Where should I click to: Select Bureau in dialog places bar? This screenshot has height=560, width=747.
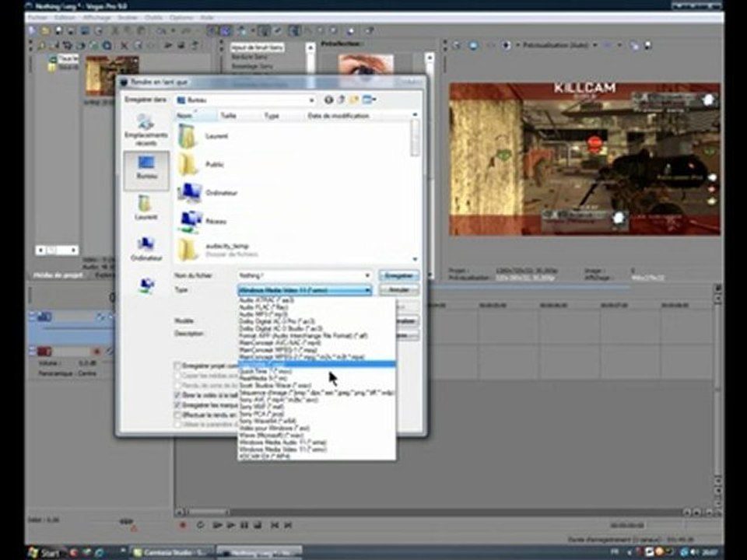point(146,170)
